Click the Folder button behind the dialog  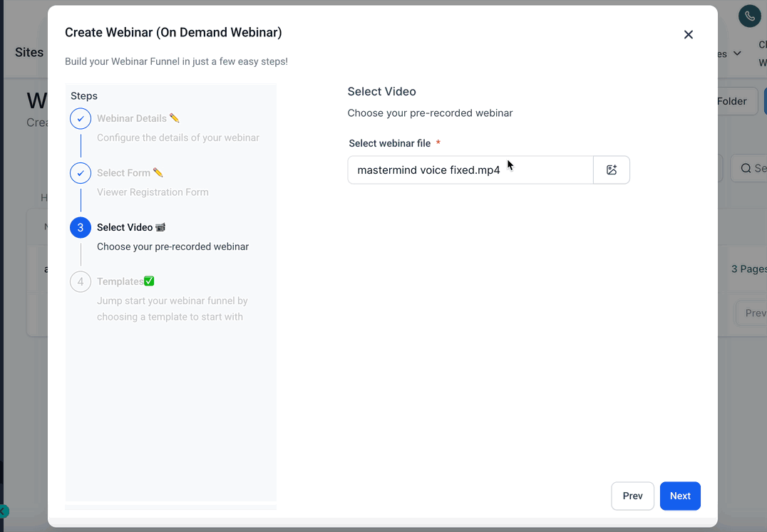click(732, 101)
